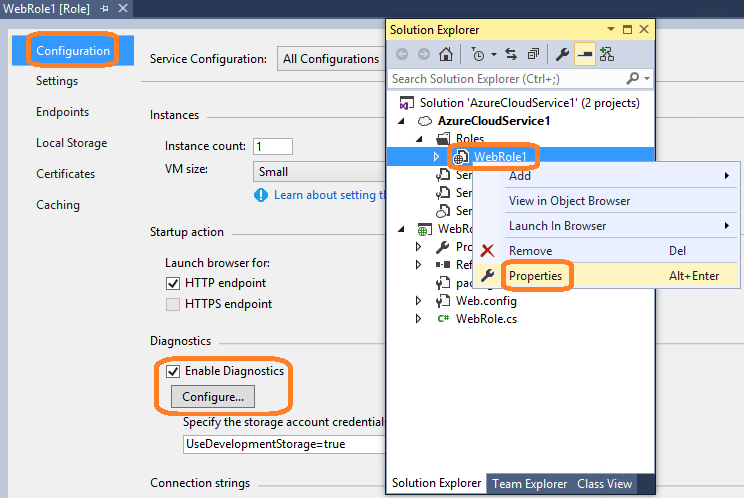
Task: Open the Solution Explorer window position dropdown
Action: pos(611,29)
